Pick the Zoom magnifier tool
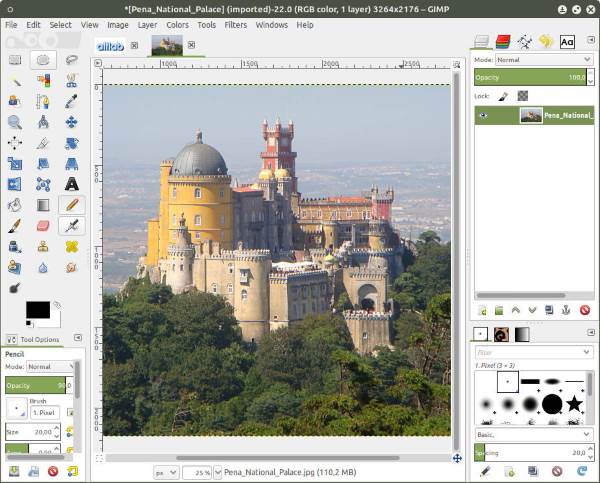 14,122
